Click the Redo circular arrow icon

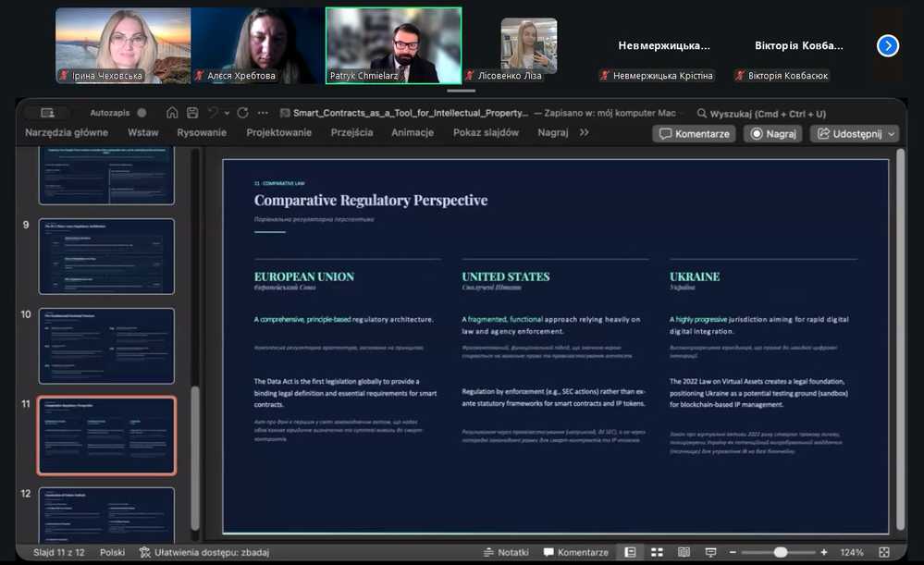(x=242, y=113)
